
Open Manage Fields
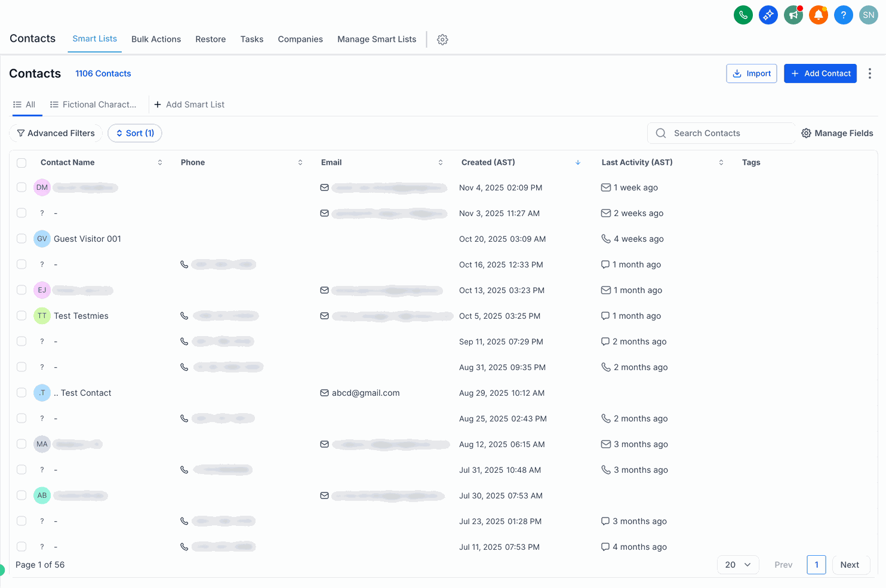pos(837,133)
